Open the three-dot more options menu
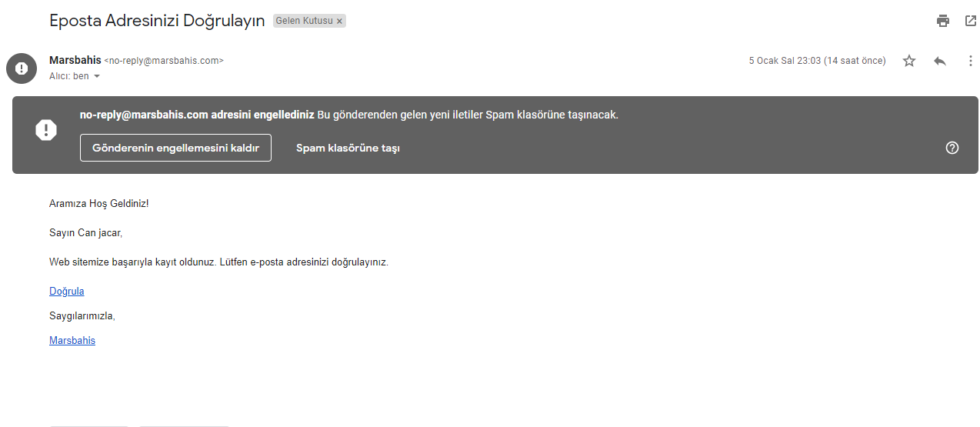Screen dimensions: 980x427 (971, 61)
